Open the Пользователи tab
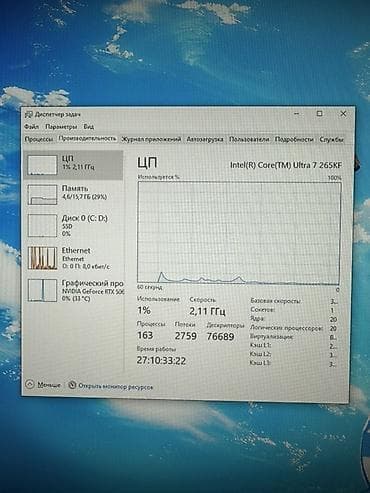 (249, 139)
